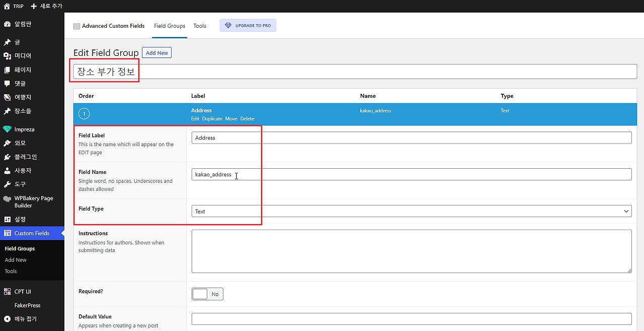Open the 미디어 media icon

[7, 56]
